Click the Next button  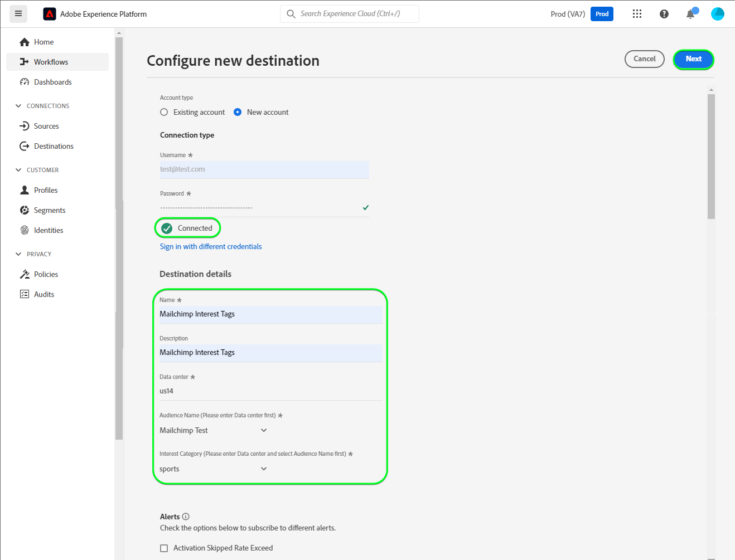coord(693,59)
